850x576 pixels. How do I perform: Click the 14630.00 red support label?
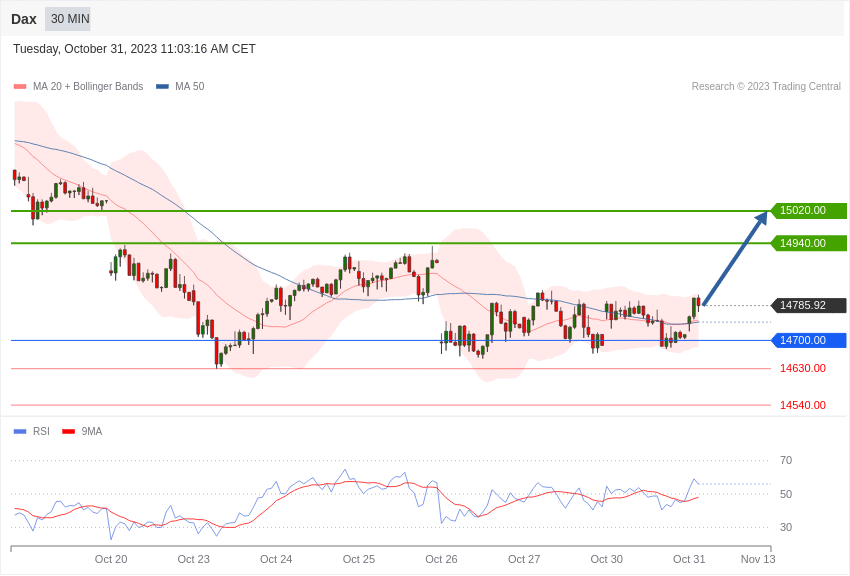tap(803, 368)
